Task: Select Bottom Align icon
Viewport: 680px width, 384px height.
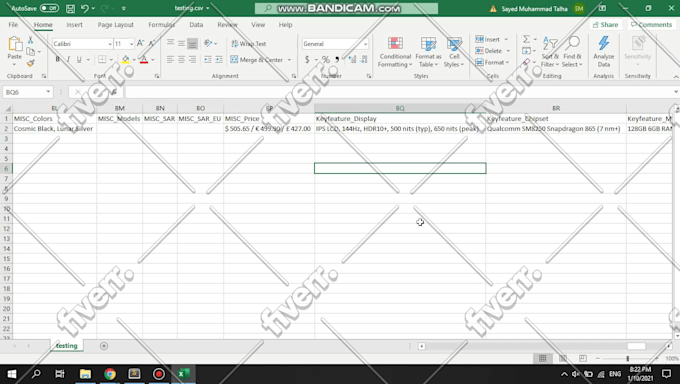Action: click(192, 43)
